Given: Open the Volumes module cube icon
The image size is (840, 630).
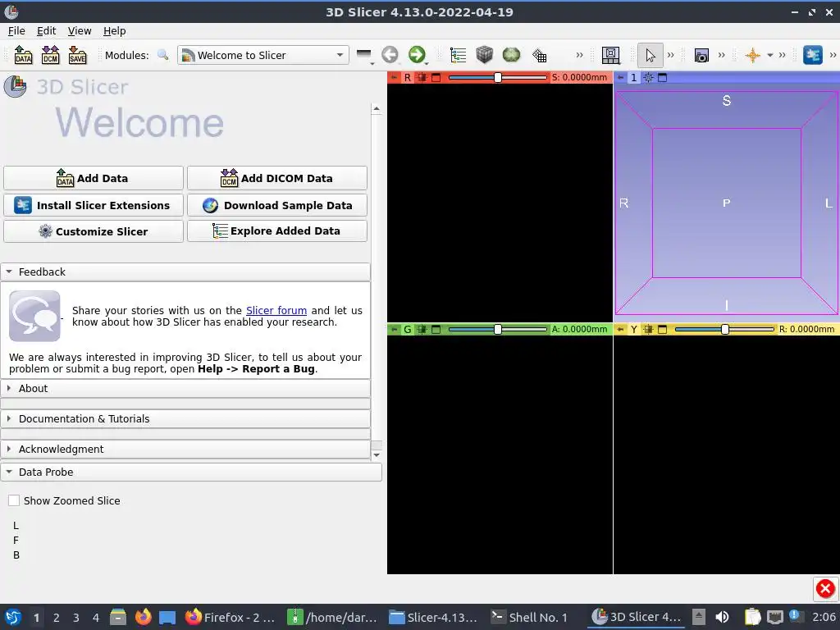Looking at the screenshot, I should (484, 55).
